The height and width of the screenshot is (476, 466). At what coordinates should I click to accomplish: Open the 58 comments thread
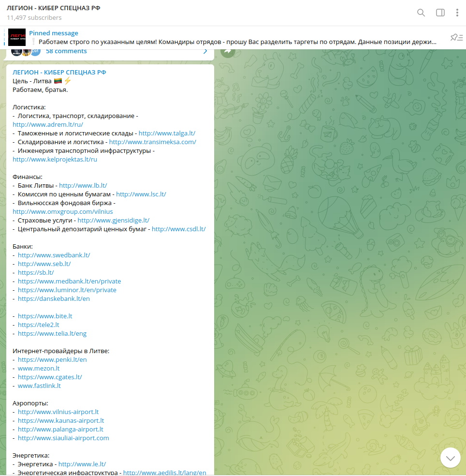click(66, 51)
